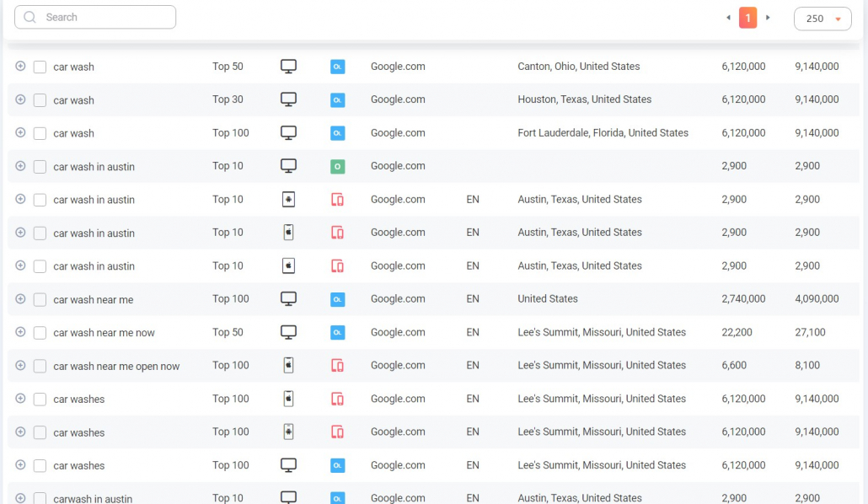Expand the iPhone car wash in austin row

20,232
